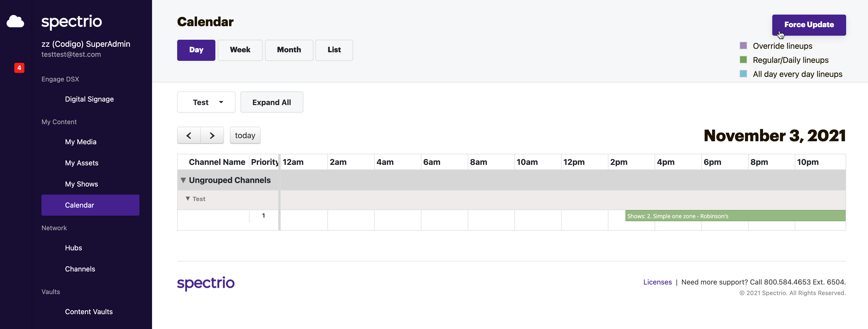Click the Override lineups legend label

tap(782, 46)
